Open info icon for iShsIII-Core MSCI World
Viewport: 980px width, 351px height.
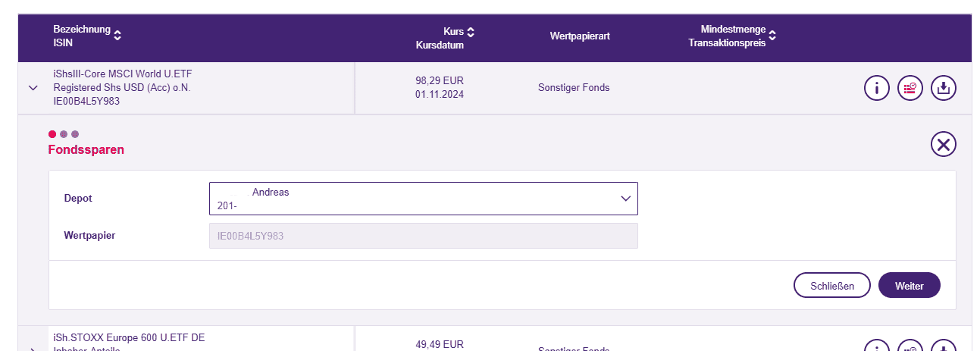coord(876,88)
